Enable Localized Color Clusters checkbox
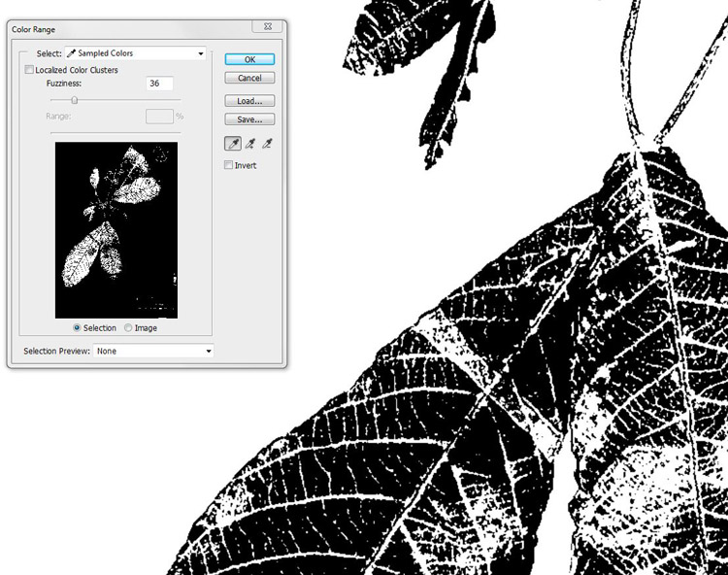The width and height of the screenshot is (728, 575). (x=29, y=70)
